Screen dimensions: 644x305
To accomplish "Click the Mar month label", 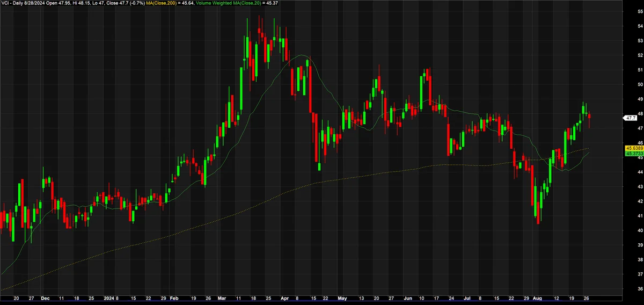I will click(x=223, y=297).
